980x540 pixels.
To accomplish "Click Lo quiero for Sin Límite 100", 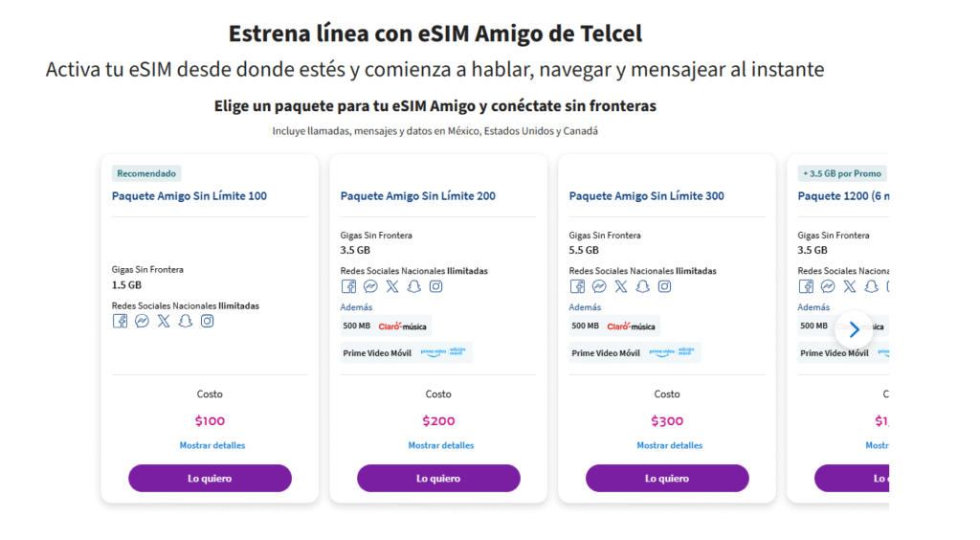I will 210,478.
